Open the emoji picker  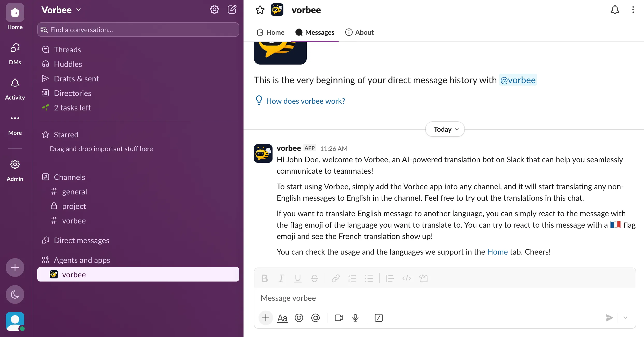(299, 318)
